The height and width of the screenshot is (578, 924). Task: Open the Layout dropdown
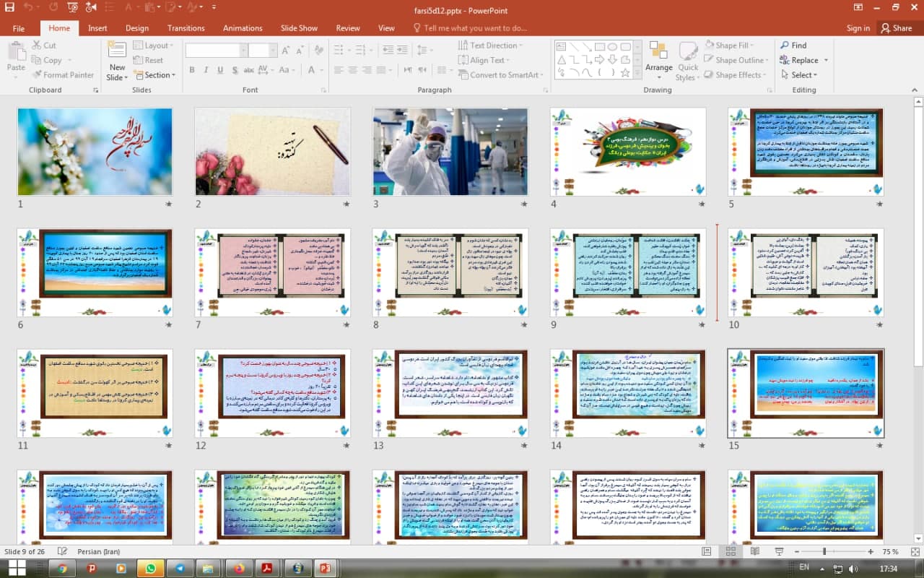coord(153,45)
